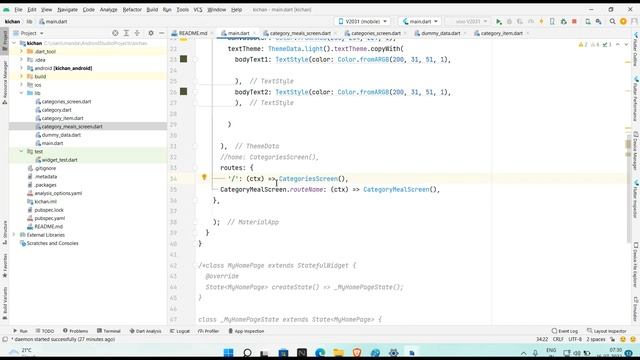Expand the build folder
The height and width of the screenshot is (360, 640).
[x=22, y=76]
